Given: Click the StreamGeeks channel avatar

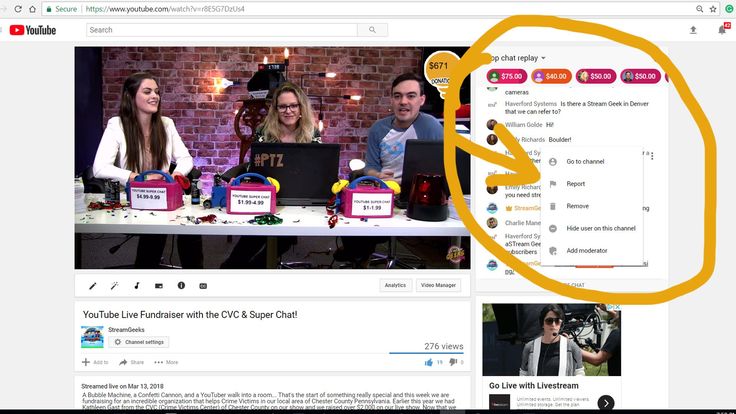Looking at the screenshot, I should point(92,337).
